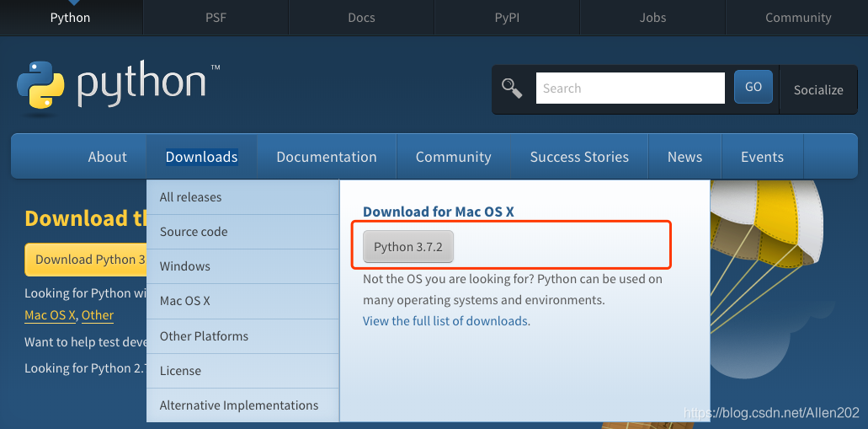The width and height of the screenshot is (868, 429).
Task: Choose Windows in Downloads menu
Action: point(242,266)
